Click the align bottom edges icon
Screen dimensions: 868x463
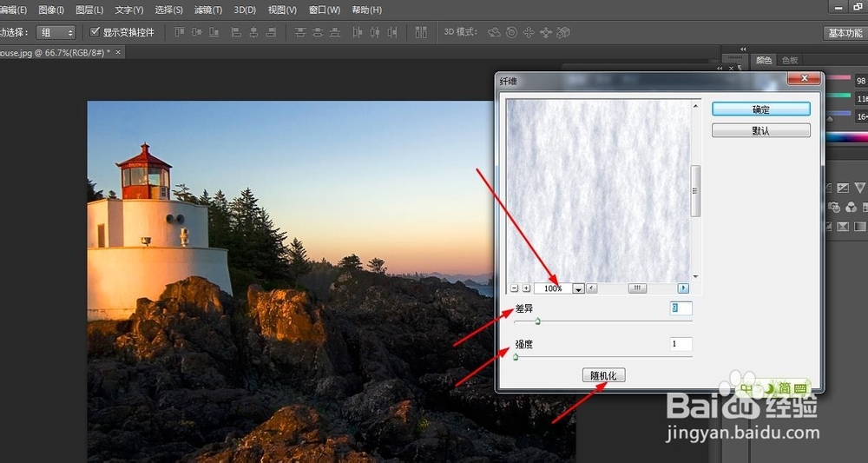point(214,32)
